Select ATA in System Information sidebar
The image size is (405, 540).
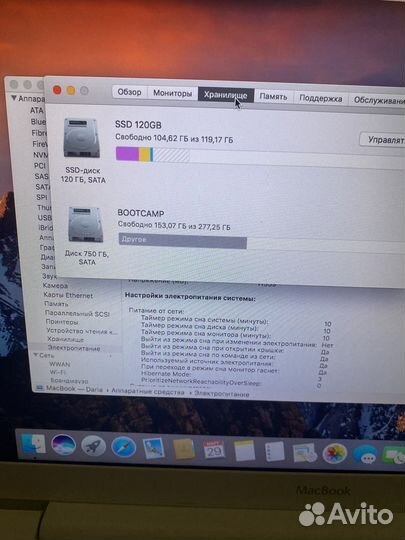(x=37, y=110)
